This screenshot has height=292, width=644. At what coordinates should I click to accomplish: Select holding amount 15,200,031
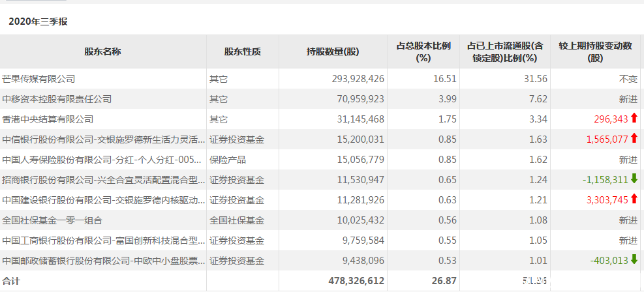pyautogui.click(x=360, y=139)
